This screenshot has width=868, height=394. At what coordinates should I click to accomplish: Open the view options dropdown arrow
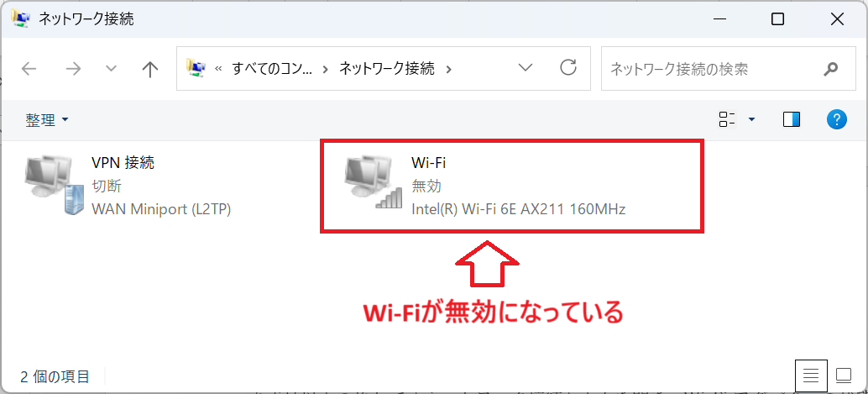coord(751,119)
